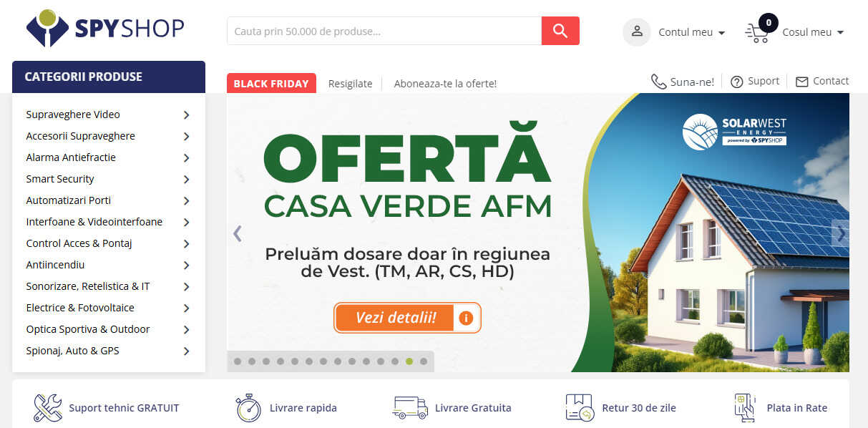Click the red magnifier search button
868x428 pixels.
[x=560, y=31]
